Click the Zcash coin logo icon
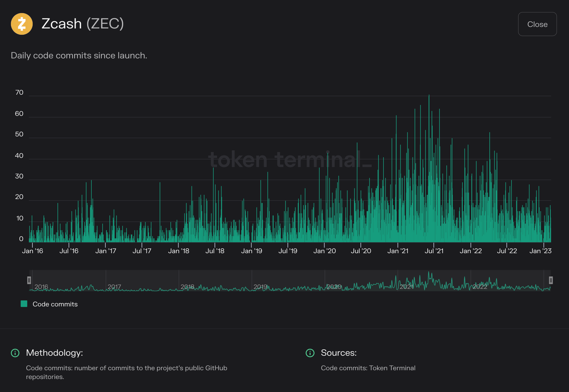Image resolution: width=569 pixels, height=392 pixels. pos(21,24)
